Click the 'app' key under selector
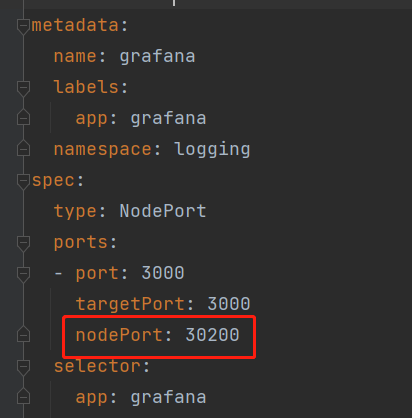The image size is (412, 418). pyautogui.click(x=92, y=398)
